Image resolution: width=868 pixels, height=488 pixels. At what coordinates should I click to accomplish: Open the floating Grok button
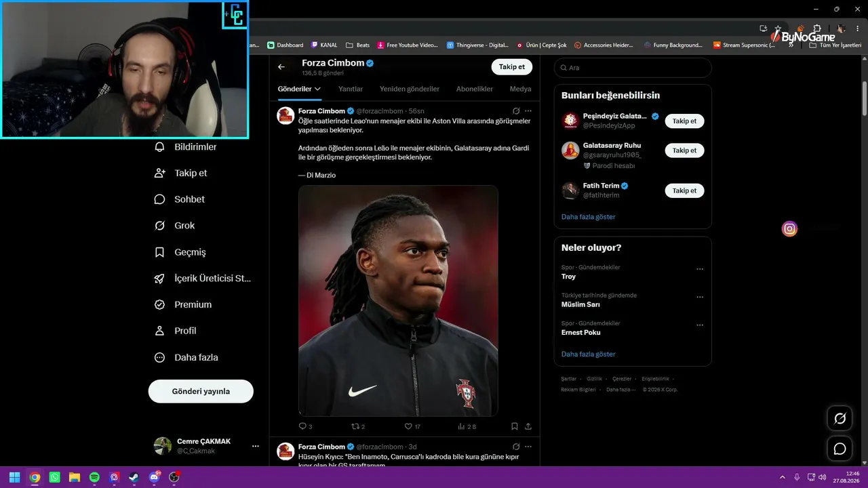(x=840, y=419)
